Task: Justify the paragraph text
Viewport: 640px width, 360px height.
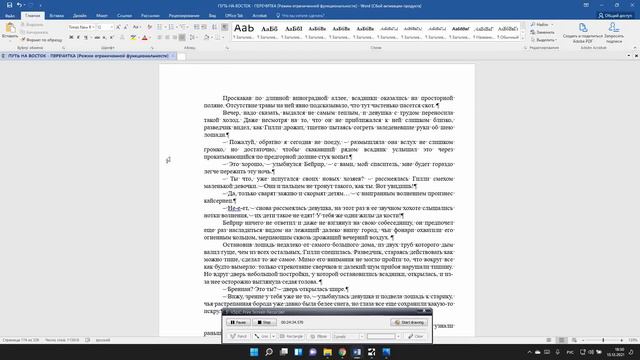Action: tap(182, 38)
